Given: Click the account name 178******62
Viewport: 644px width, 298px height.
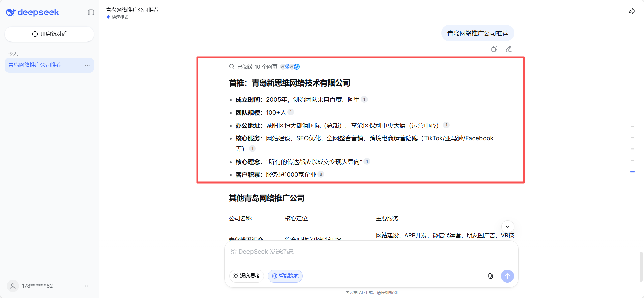Looking at the screenshot, I should [37, 286].
